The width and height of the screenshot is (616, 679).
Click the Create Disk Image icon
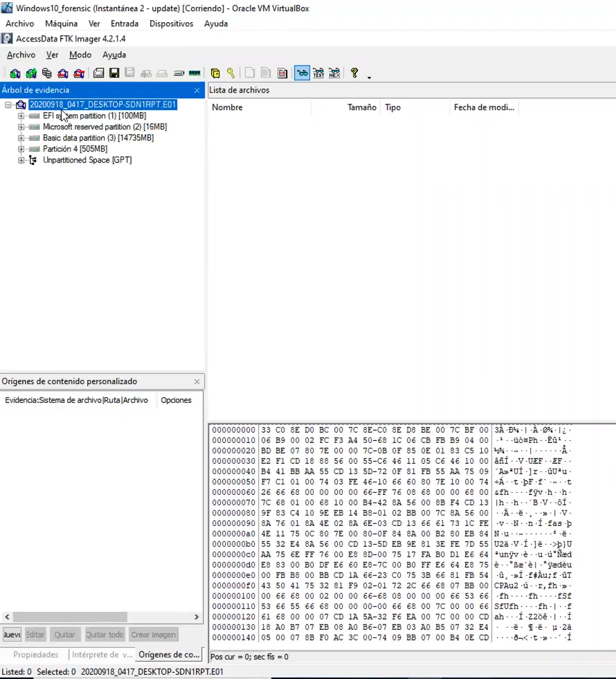pyautogui.click(x=99, y=73)
